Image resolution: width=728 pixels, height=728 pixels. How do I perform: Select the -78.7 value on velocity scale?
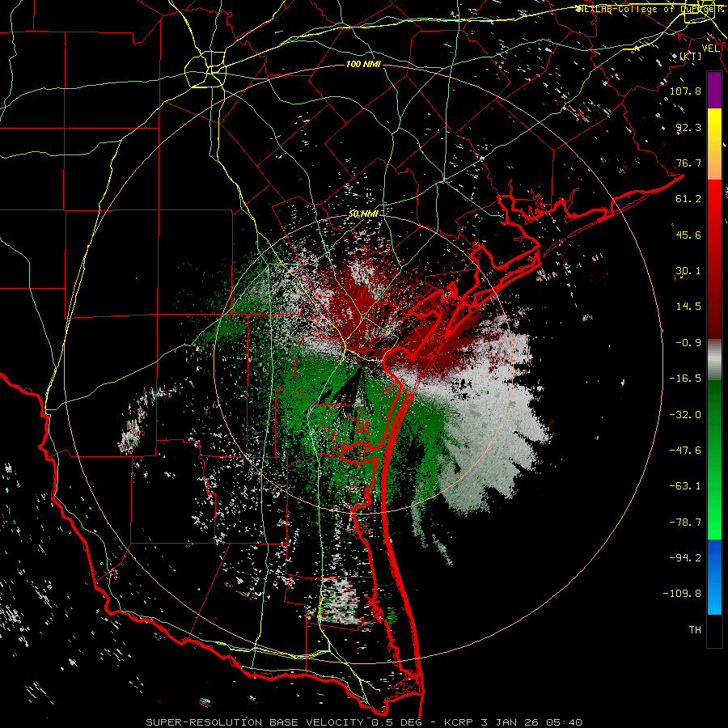click(685, 523)
